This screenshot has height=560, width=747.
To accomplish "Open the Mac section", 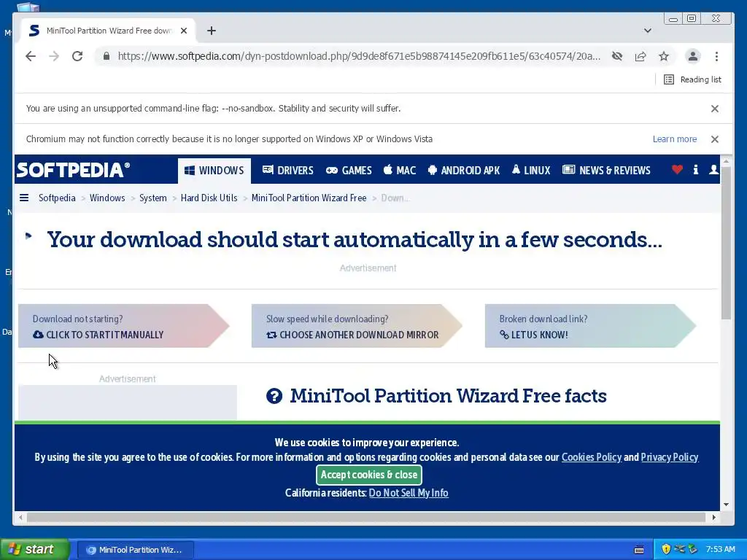I will tap(400, 171).
